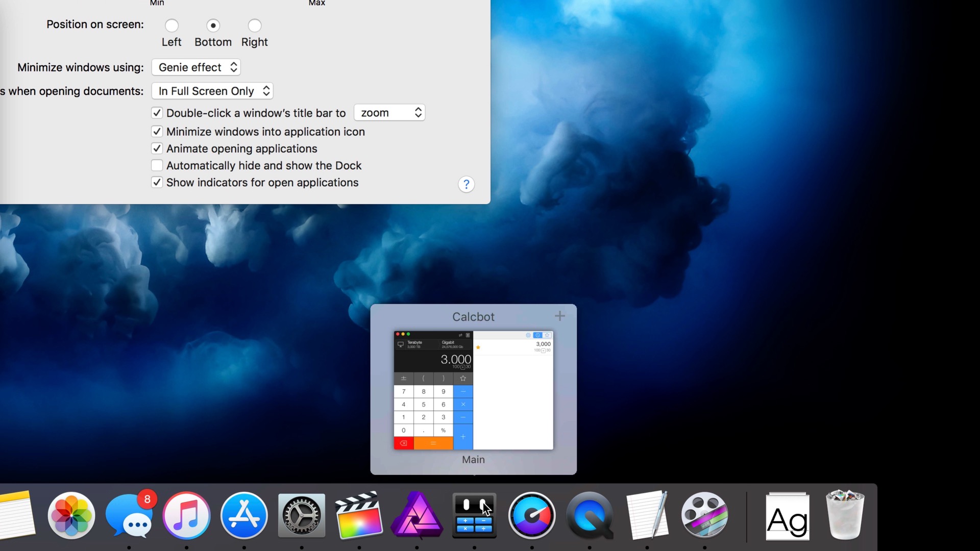Image resolution: width=980 pixels, height=551 pixels.
Task: Open the Calcbot app window
Action: click(473, 390)
